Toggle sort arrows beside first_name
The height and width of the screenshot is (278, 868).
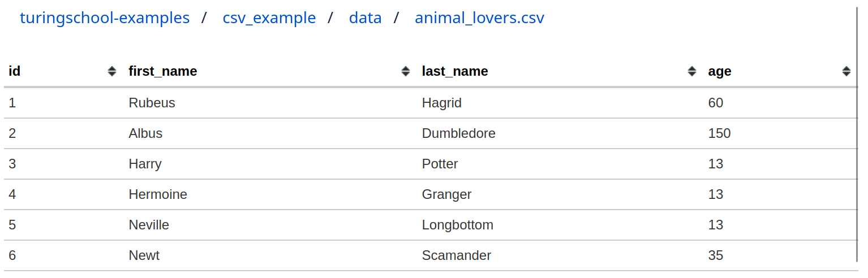point(406,71)
